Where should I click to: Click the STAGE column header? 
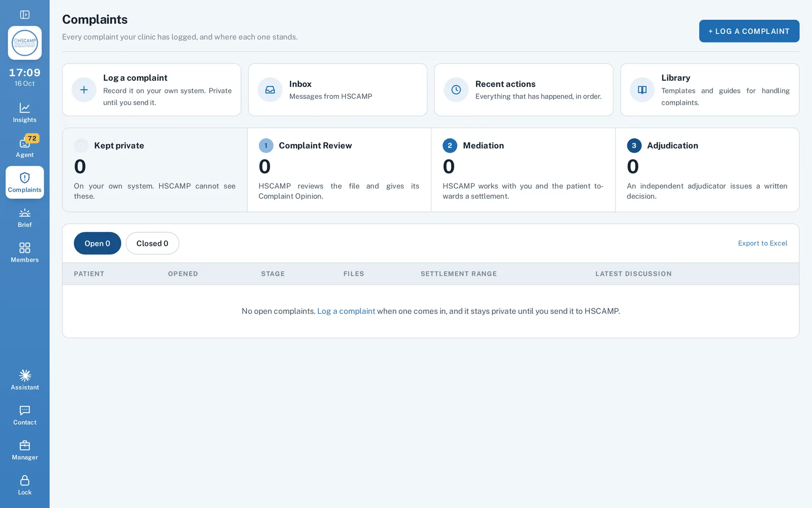273,274
